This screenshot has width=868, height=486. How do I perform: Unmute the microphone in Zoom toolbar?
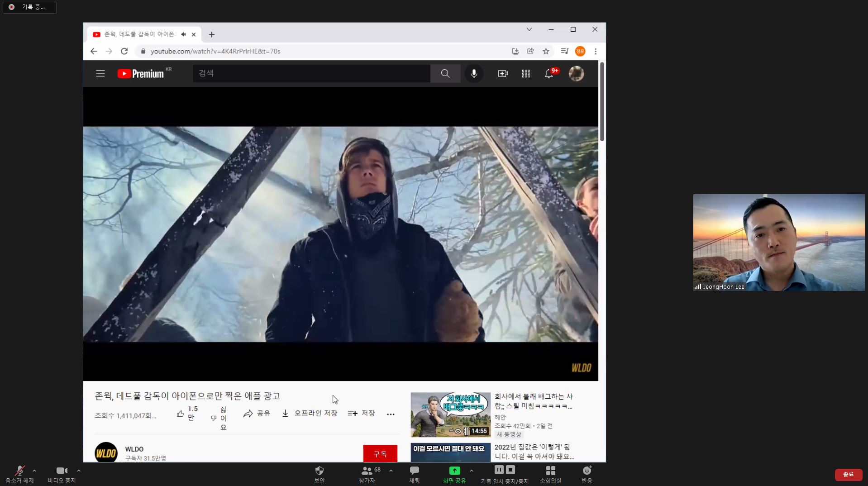[19, 471]
